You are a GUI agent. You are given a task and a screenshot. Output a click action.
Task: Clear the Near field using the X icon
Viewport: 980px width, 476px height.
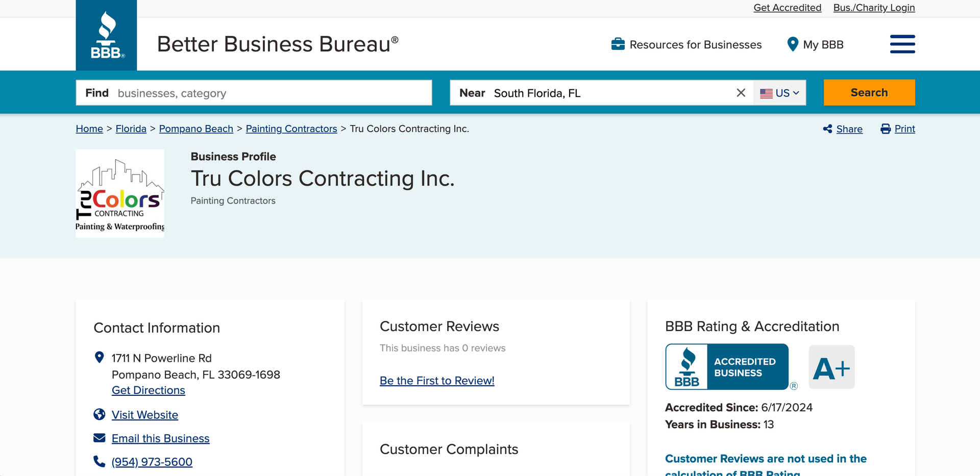pos(741,92)
